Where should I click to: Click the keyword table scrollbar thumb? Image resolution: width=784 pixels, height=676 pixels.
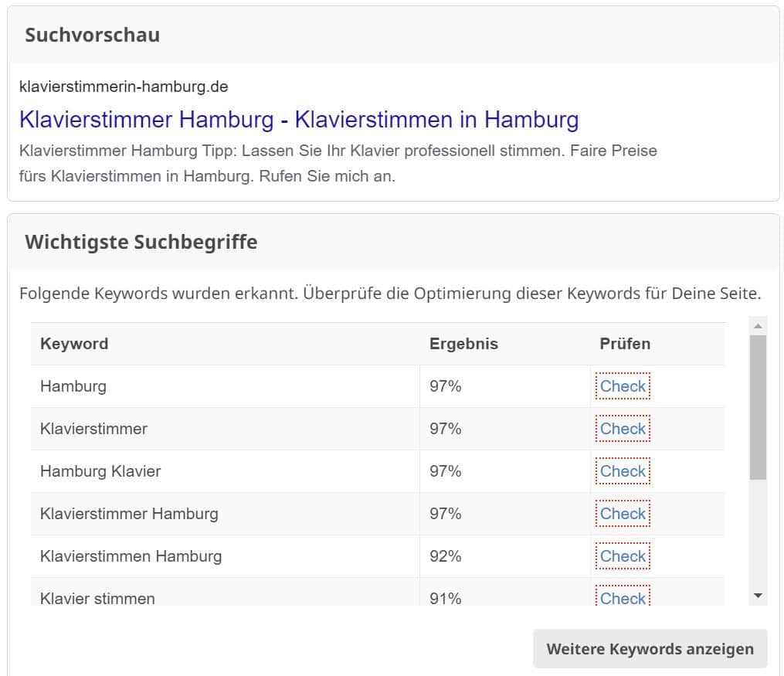(x=758, y=407)
